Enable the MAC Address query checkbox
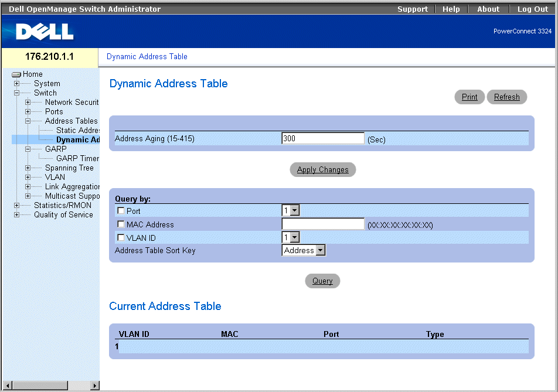The image size is (558, 392). click(121, 224)
